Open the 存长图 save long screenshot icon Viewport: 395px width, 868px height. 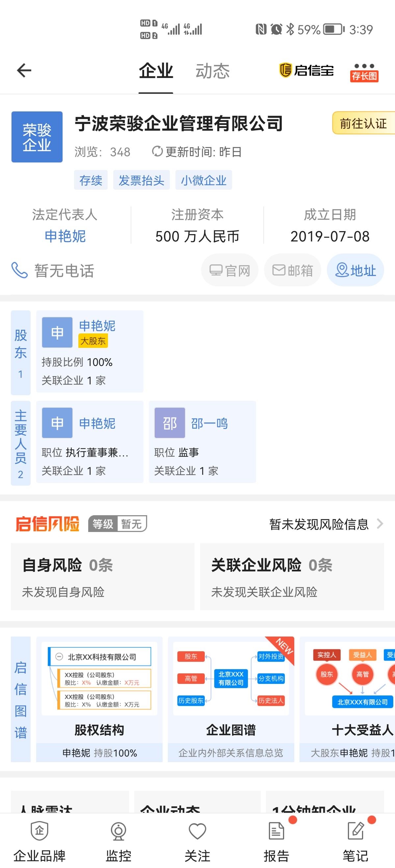click(364, 72)
